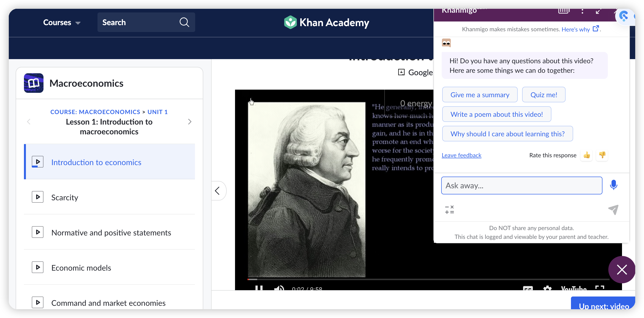Go to next lesson chevron

(x=190, y=121)
